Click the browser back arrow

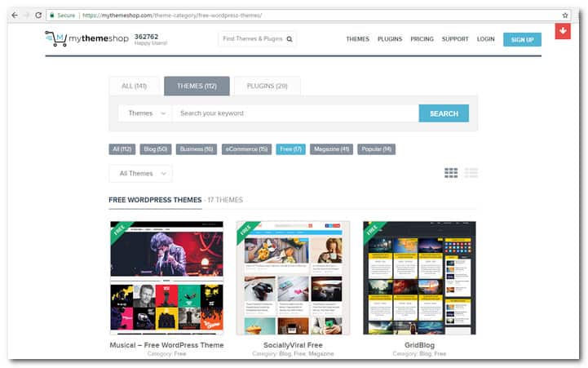[13, 15]
